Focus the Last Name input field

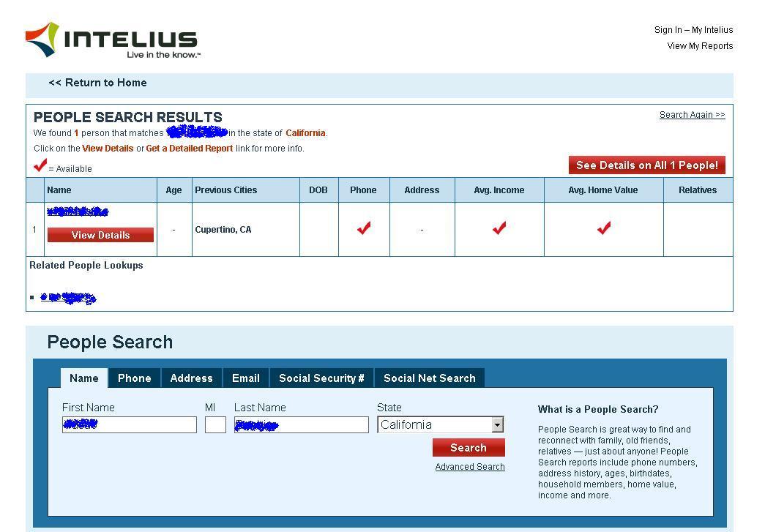pyautogui.click(x=301, y=424)
